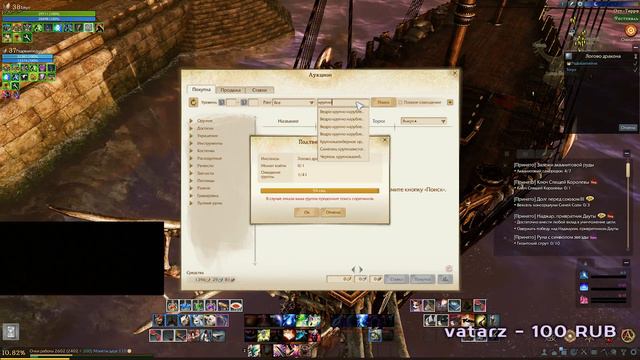Screen dimensions: 640x360
Task: Focus the maximum level input field
Action: point(254,102)
